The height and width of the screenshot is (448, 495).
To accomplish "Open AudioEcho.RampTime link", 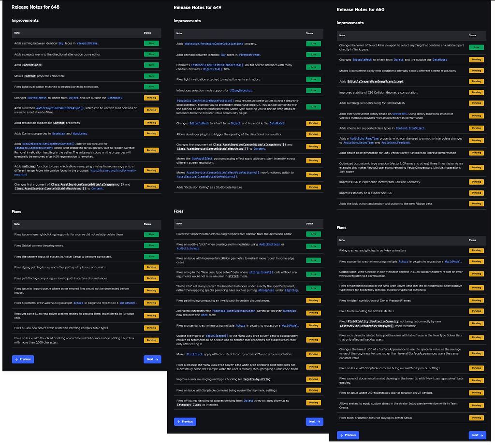I will pyautogui.click(x=364, y=139).
